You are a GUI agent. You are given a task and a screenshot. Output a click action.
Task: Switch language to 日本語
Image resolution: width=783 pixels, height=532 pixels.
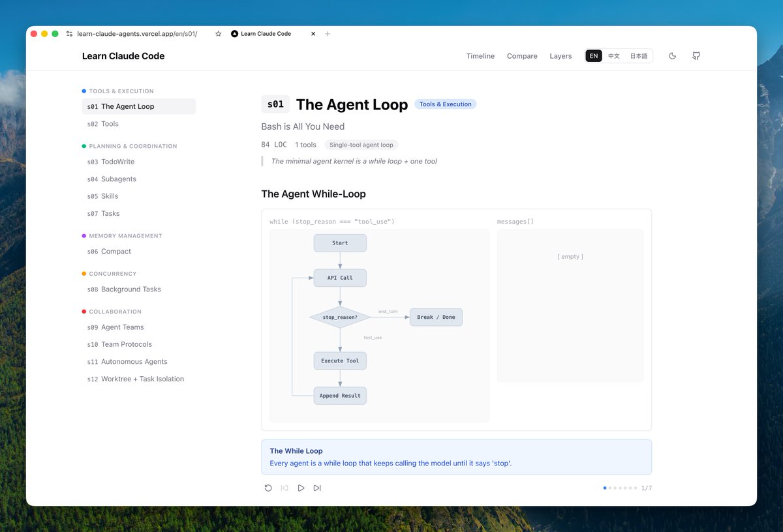pyautogui.click(x=639, y=56)
